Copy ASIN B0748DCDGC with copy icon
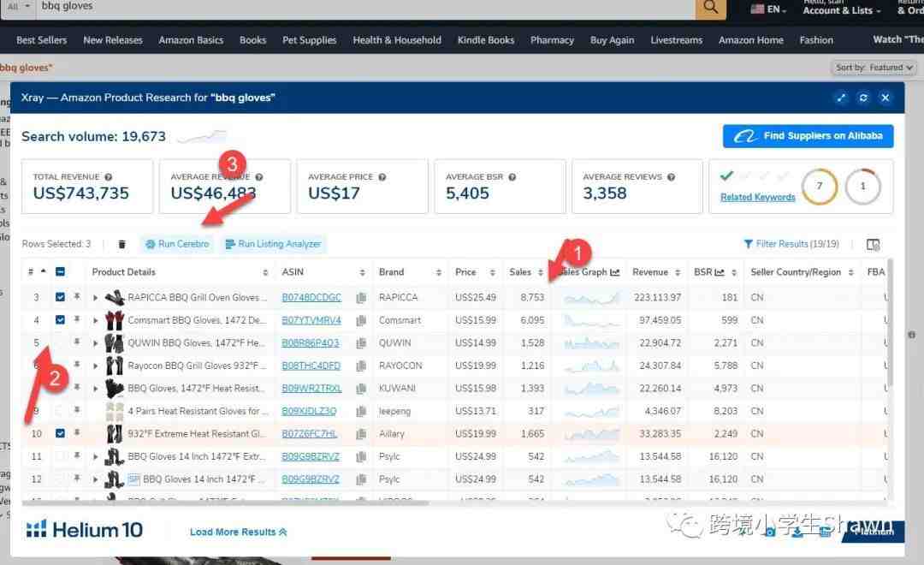This screenshot has width=924, height=565. 361,298
